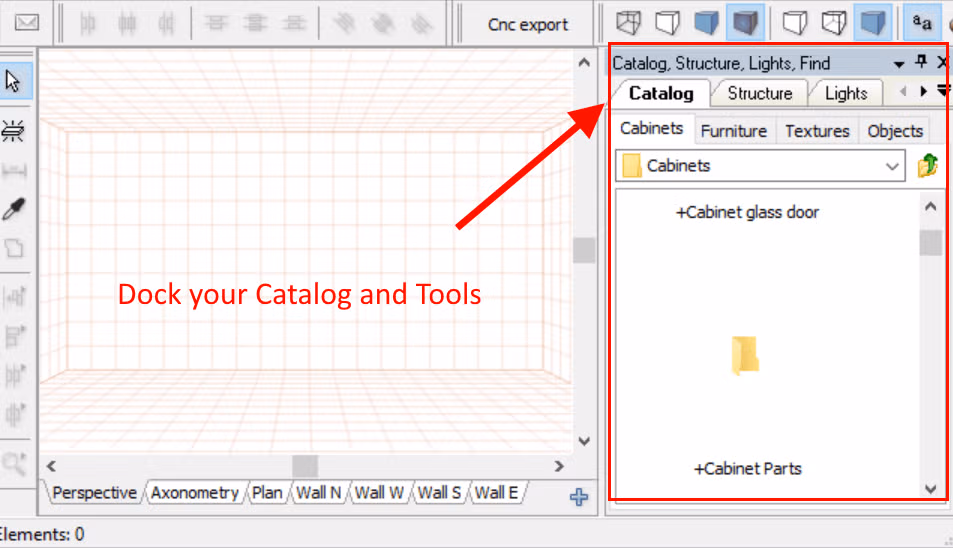Open the Wall E view tab

[496, 493]
